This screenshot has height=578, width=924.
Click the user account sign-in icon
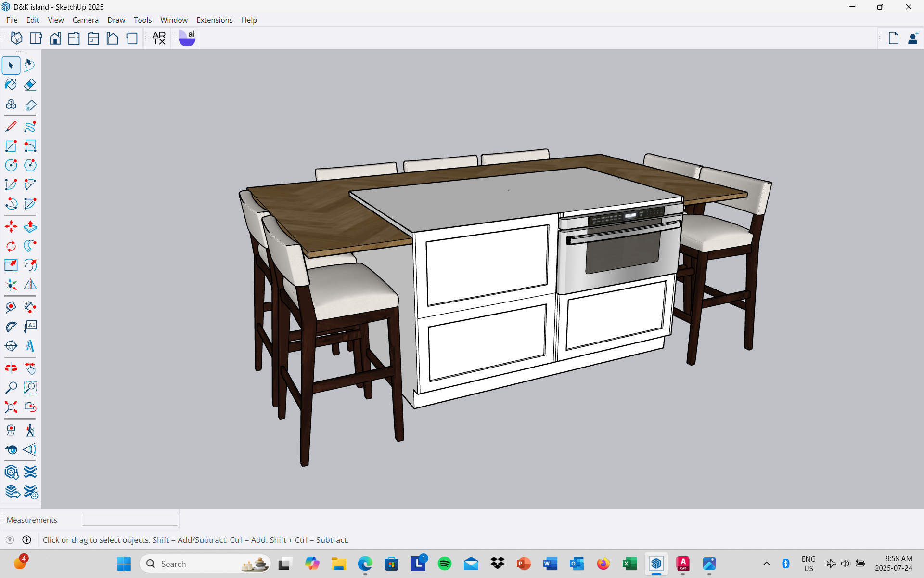pos(912,38)
